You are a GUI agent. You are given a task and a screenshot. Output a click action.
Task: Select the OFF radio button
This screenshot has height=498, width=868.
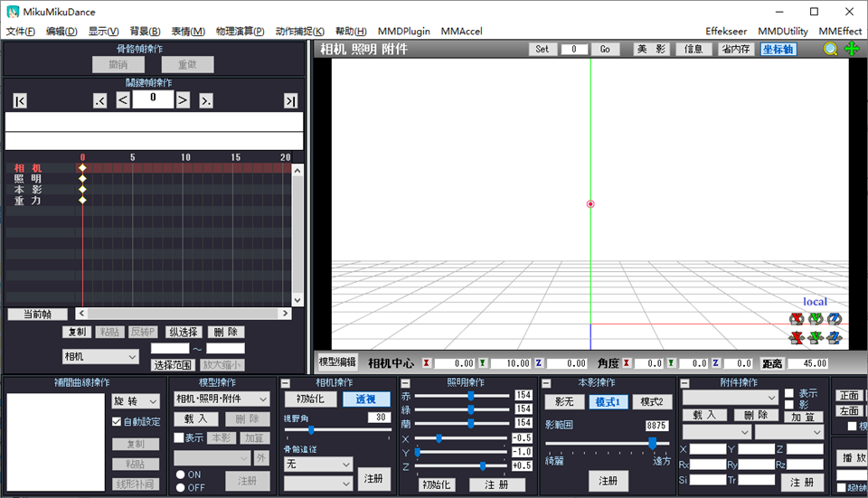click(x=181, y=487)
